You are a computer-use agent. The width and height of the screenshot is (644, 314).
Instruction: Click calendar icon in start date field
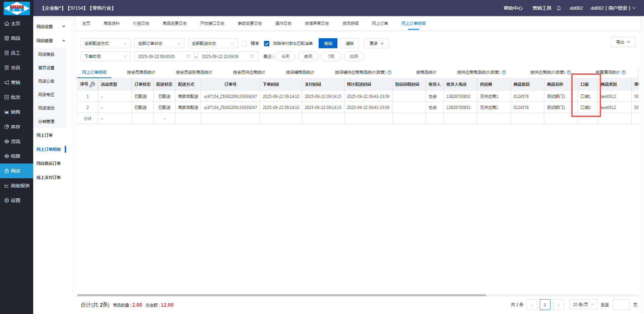pyautogui.click(x=189, y=57)
